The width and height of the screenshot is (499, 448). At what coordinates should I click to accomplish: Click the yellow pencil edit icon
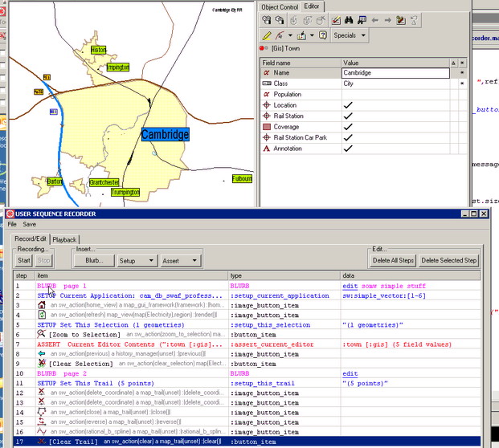pos(267,35)
